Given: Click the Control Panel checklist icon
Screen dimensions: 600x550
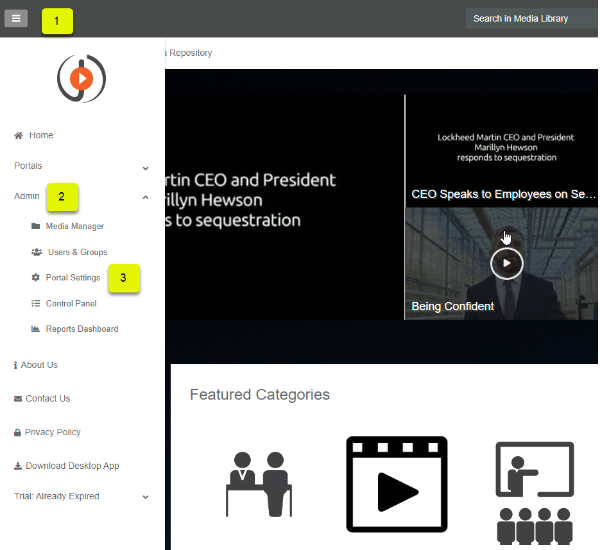Looking at the screenshot, I should click(x=36, y=303).
